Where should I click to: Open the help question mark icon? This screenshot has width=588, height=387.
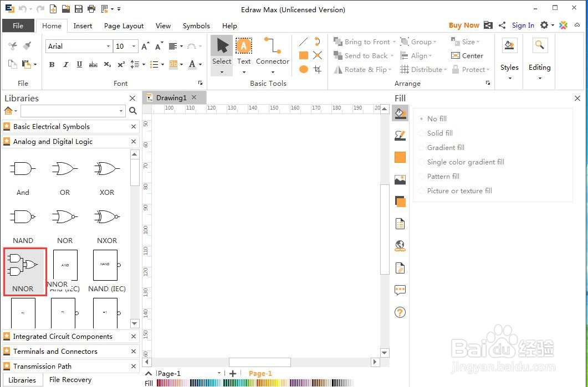(400, 312)
